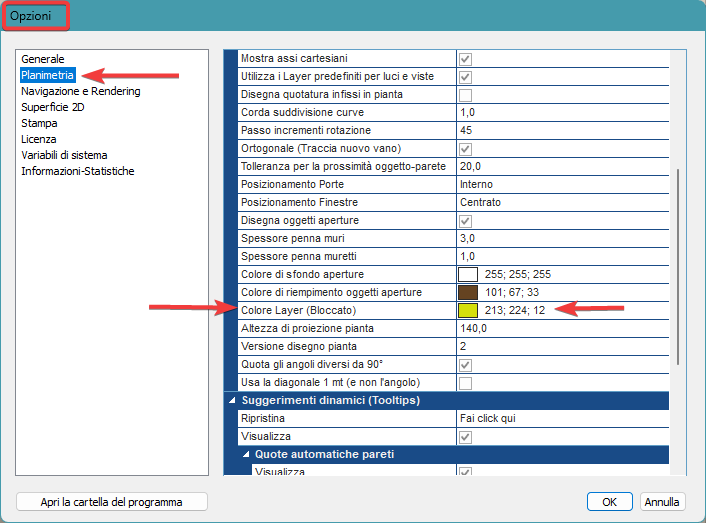
Task: Click Altezza di proiezione pianta value field
Action: point(560,329)
